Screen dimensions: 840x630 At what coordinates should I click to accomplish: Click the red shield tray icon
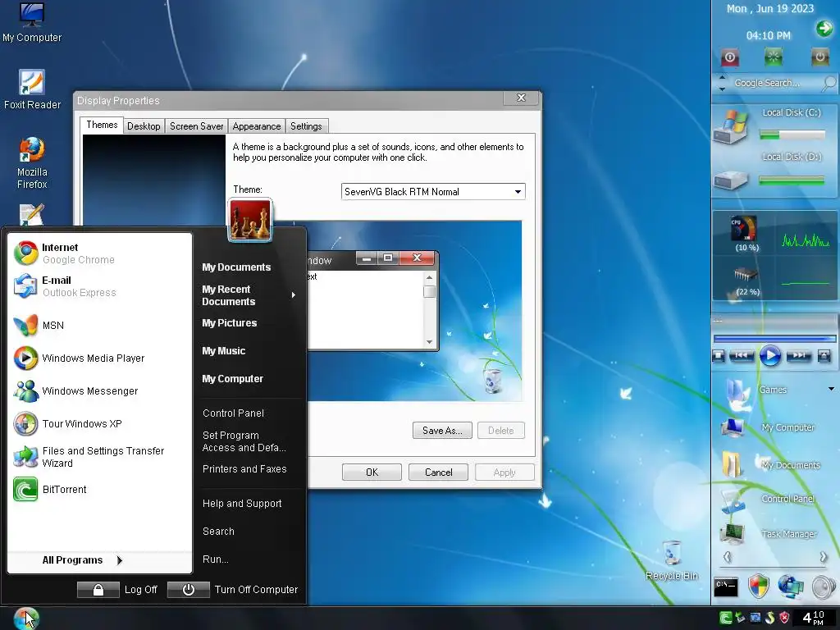click(x=783, y=618)
